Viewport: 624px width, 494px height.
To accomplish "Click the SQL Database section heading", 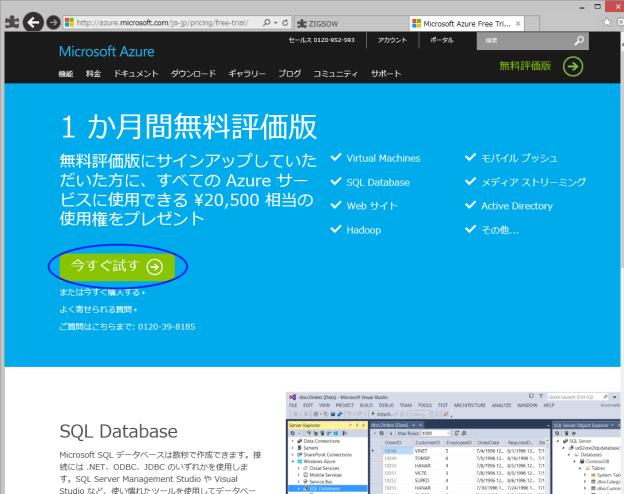I will [x=119, y=431].
